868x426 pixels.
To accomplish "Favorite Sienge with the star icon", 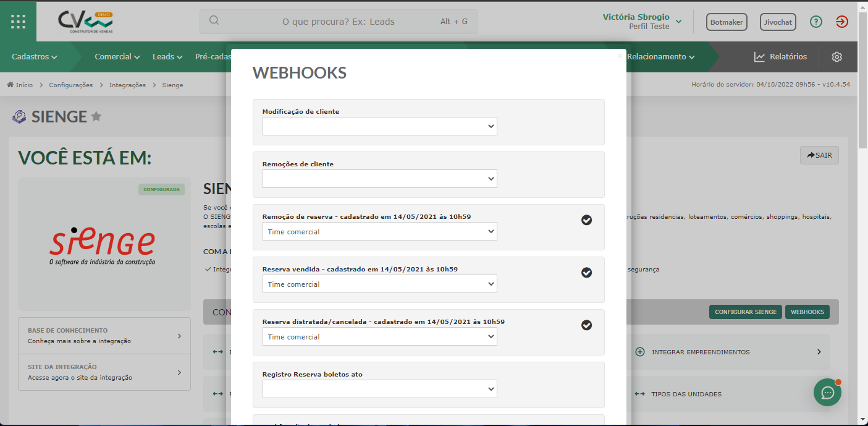I will (96, 116).
